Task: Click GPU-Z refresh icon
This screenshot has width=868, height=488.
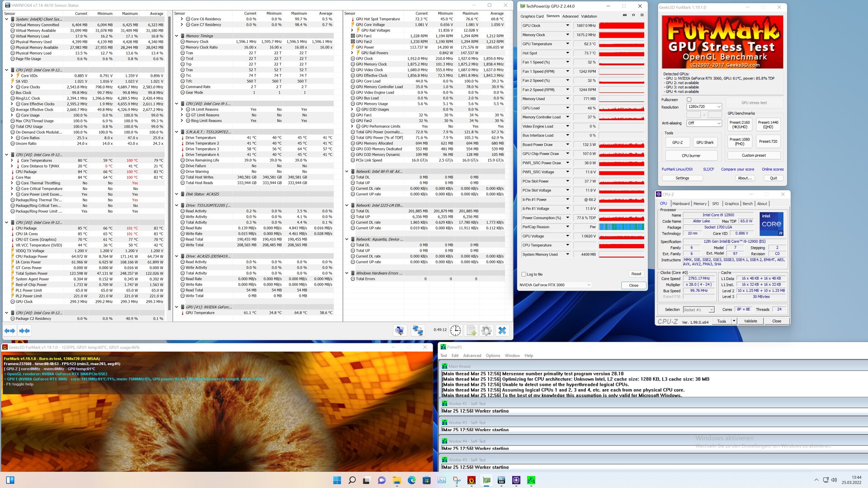Action: [x=633, y=15]
